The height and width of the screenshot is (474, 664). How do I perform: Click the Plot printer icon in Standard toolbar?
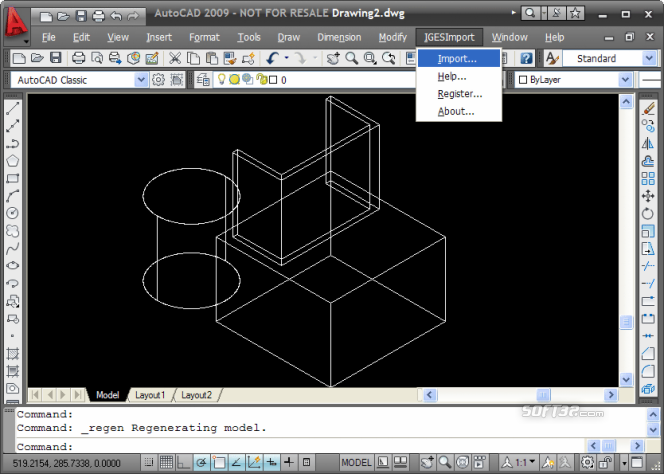click(x=78, y=58)
